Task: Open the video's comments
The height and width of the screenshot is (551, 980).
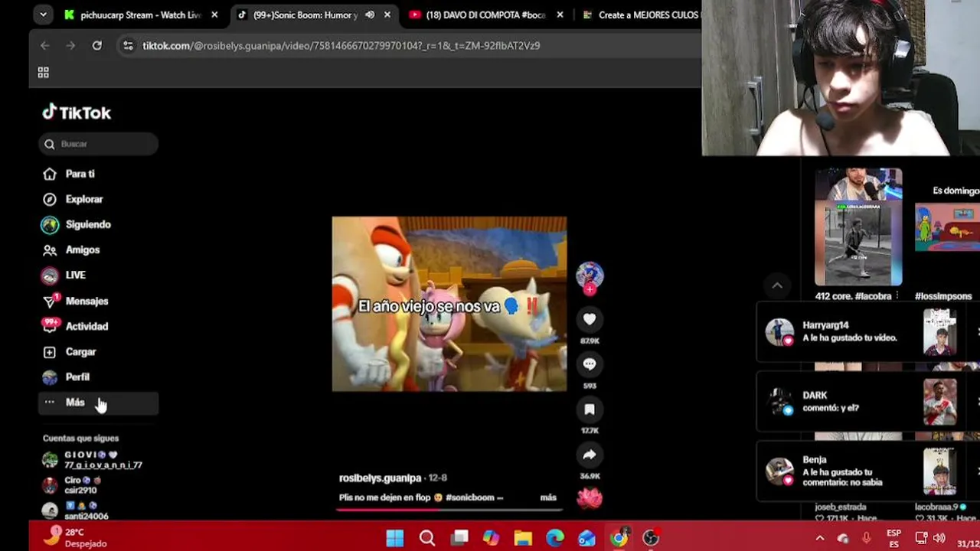Action: pos(590,364)
